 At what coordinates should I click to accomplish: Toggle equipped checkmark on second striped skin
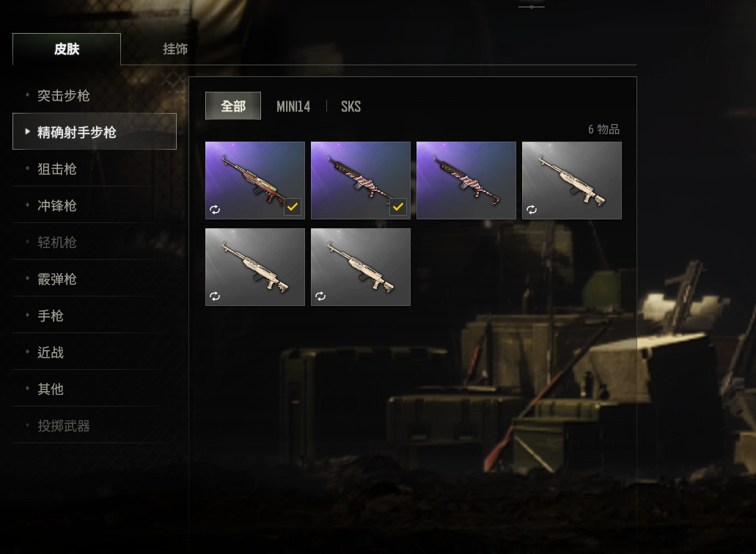[x=397, y=206]
